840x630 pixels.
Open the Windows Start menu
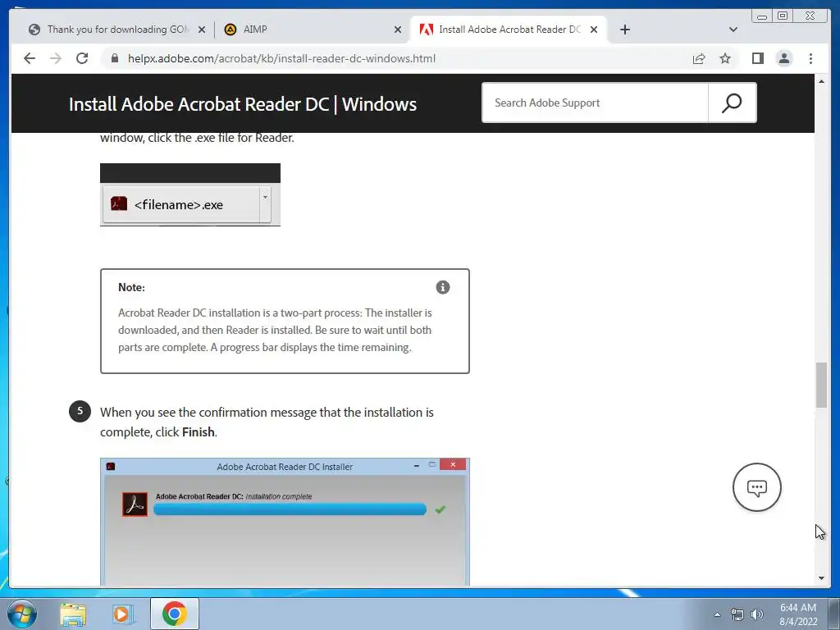tap(22, 614)
